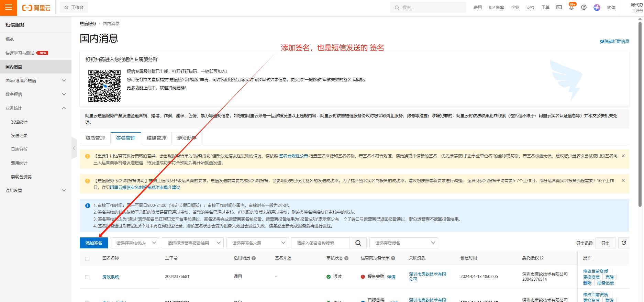This screenshot has width=644, height=302.
Task: Click the refresh table icon
Action: (624, 243)
